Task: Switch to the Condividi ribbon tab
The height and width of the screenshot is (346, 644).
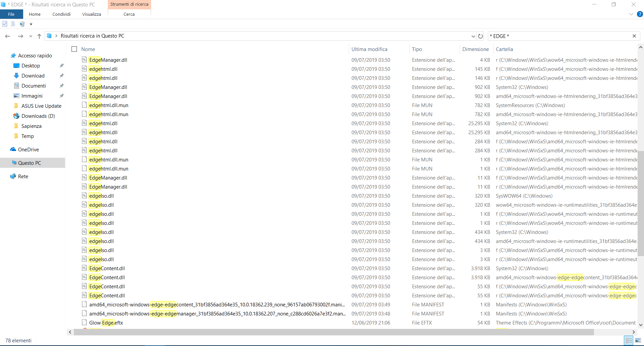Action: coord(61,14)
